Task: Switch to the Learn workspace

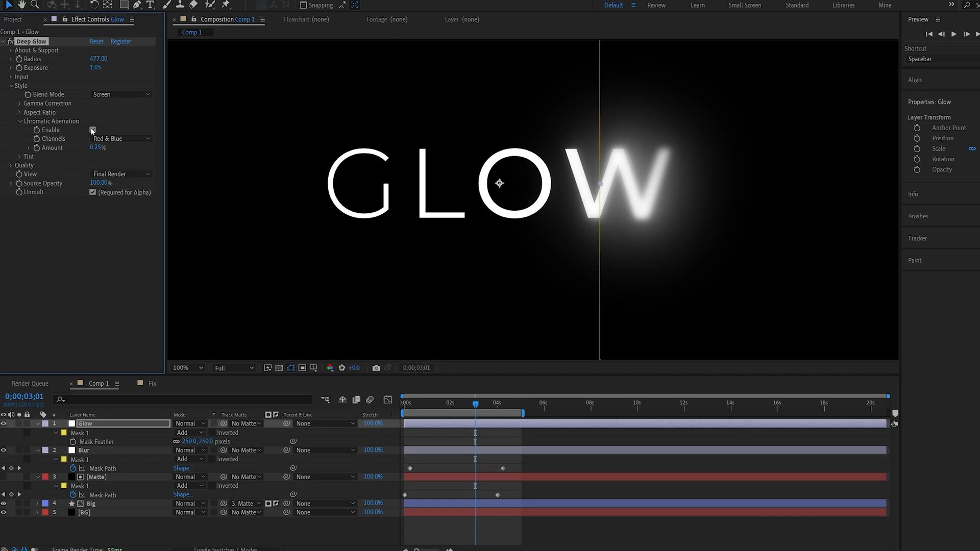Action: 697,5
